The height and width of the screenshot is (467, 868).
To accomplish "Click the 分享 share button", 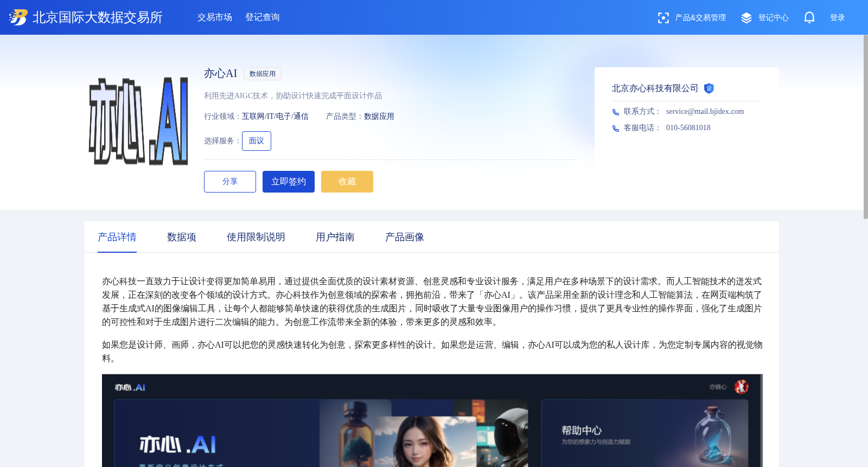I will tap(230, 182).
